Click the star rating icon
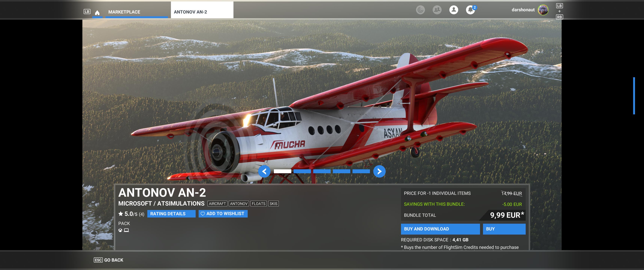 click(121, 214)
